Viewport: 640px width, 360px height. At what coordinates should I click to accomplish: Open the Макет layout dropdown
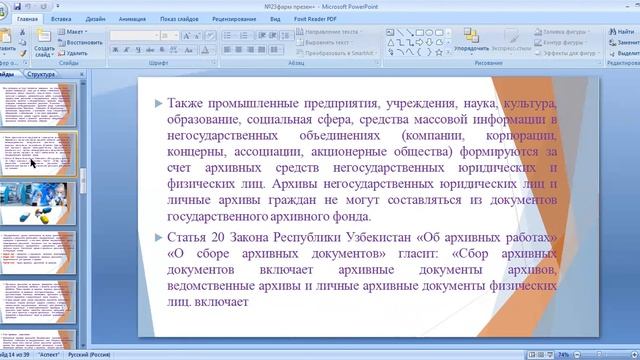click(73, 31)
